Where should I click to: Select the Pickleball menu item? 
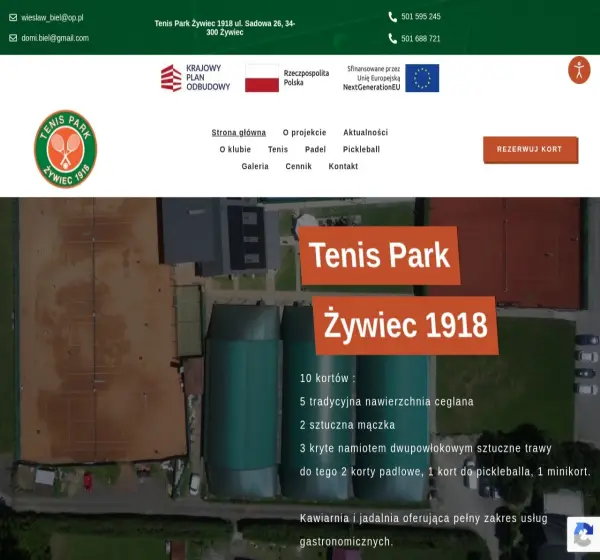click(x=361, y=149)
